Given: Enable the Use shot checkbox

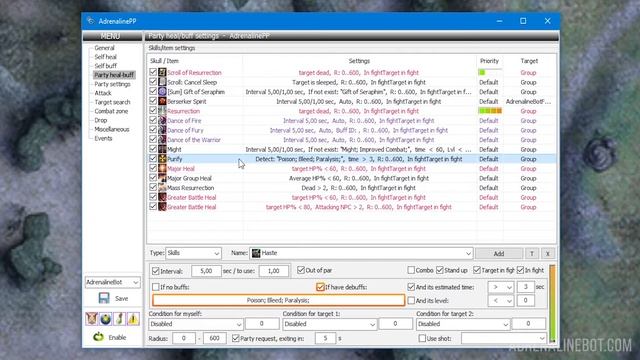Looking at the screenshot, I should pyautogui.click(x=422, y=338).
